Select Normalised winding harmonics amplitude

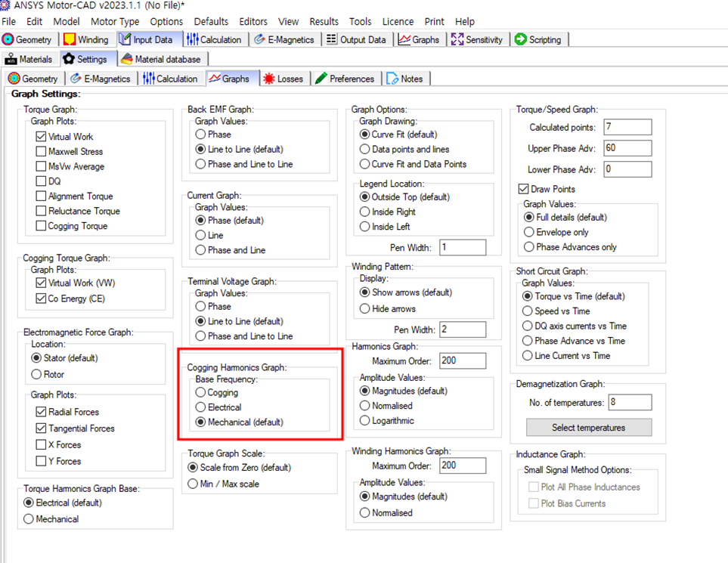coord(364,512)
